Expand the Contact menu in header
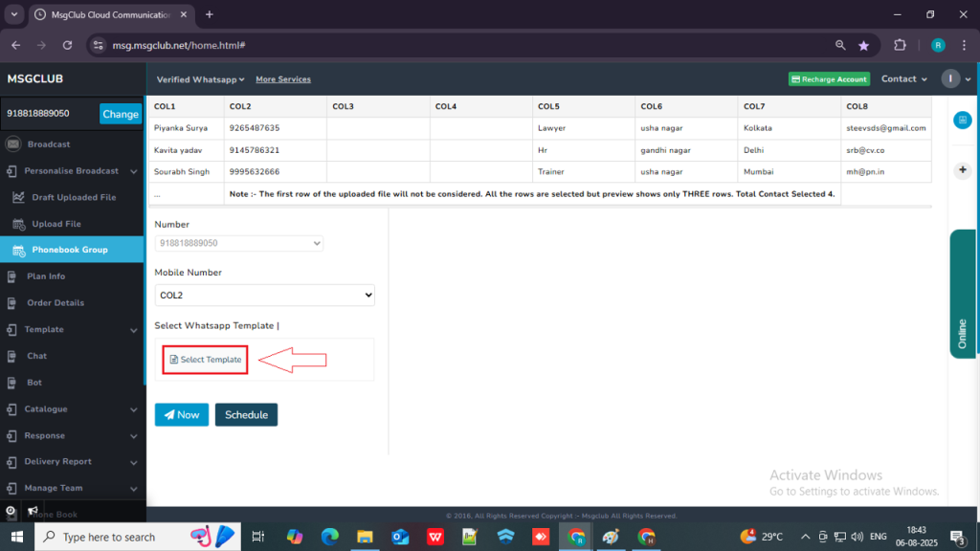Viewport: 980px width, 551px height. (904, 79)
